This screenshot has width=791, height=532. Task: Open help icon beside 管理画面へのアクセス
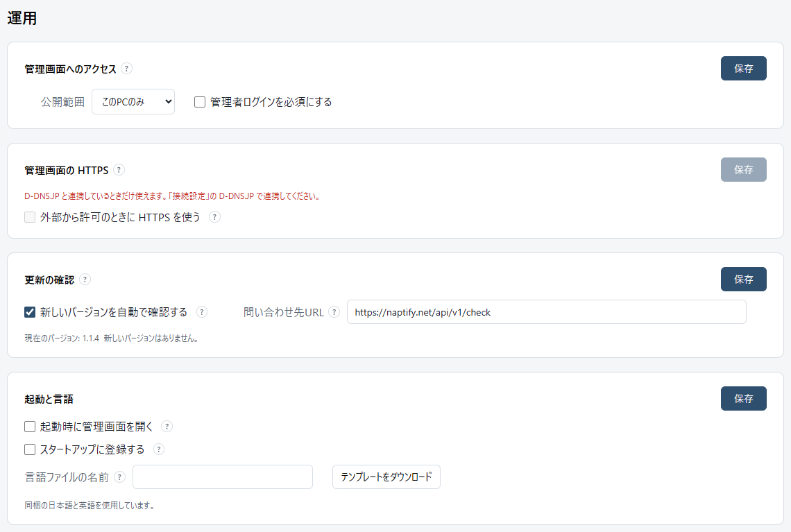(x=126, y=69)
